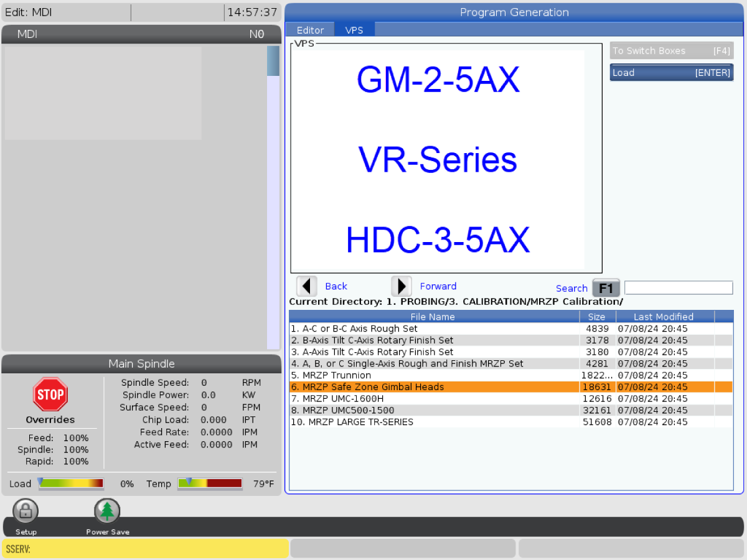Click the Forward arrow icon
747x560 pixels.
pyautogui.click(x=402, y=286)
